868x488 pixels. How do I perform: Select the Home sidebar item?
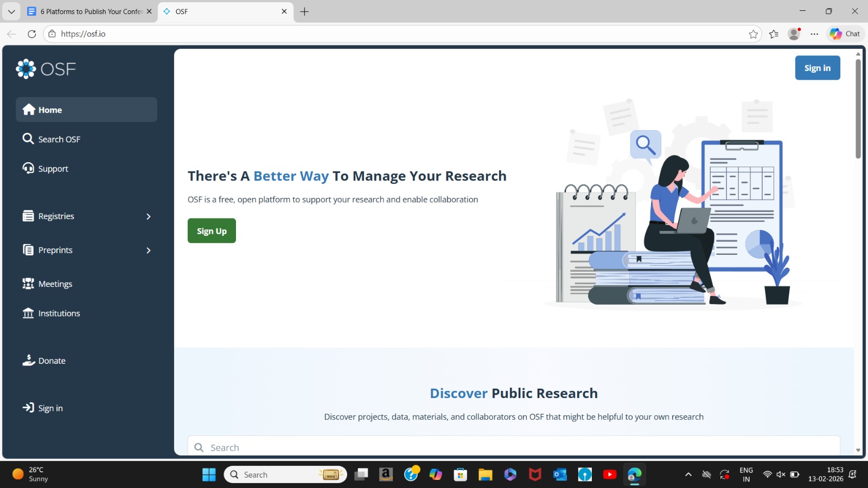[x=86, y=110]
